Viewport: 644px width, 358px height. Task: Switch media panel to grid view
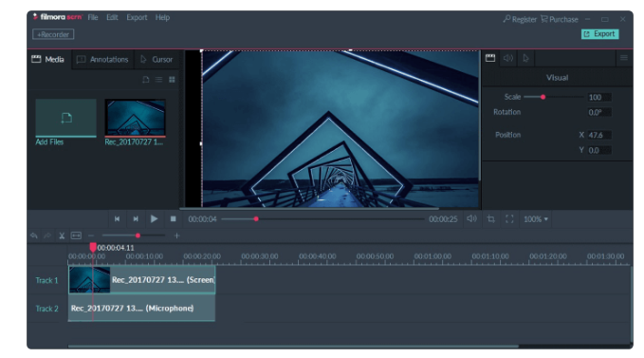172,80
